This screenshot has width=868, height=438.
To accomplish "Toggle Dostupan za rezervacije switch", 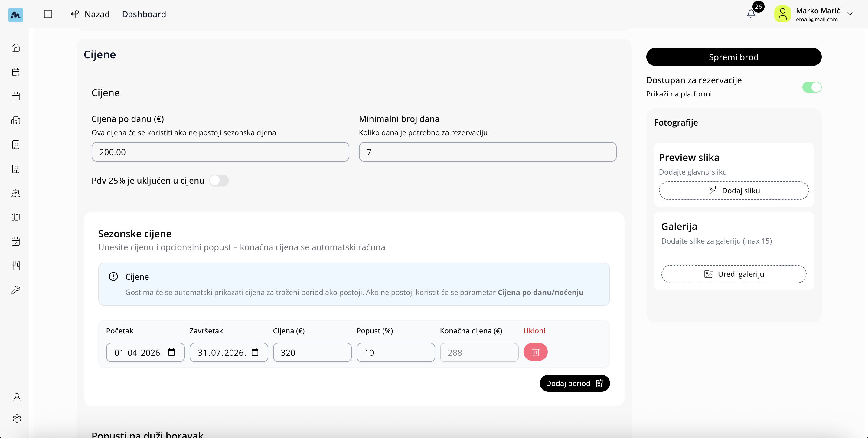I will 811,87.
